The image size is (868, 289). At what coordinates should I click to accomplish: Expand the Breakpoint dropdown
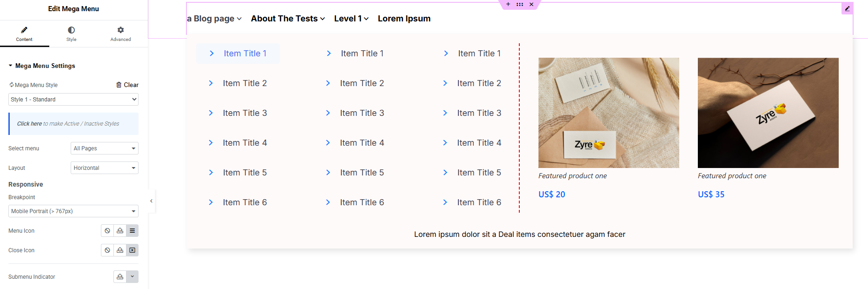click(73, 211)
